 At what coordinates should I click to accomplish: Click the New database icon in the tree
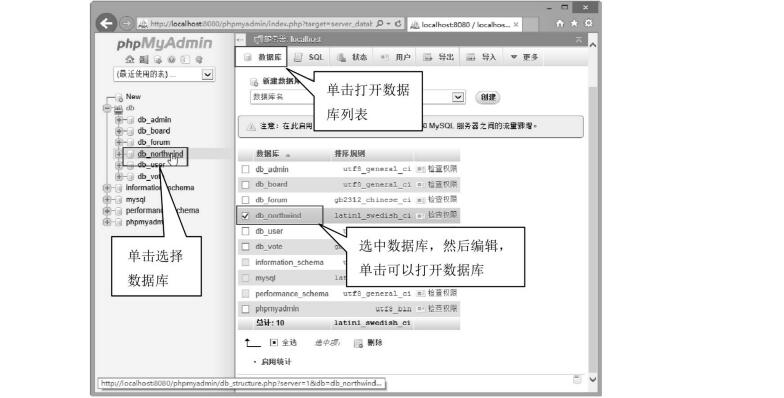(119, 97)
